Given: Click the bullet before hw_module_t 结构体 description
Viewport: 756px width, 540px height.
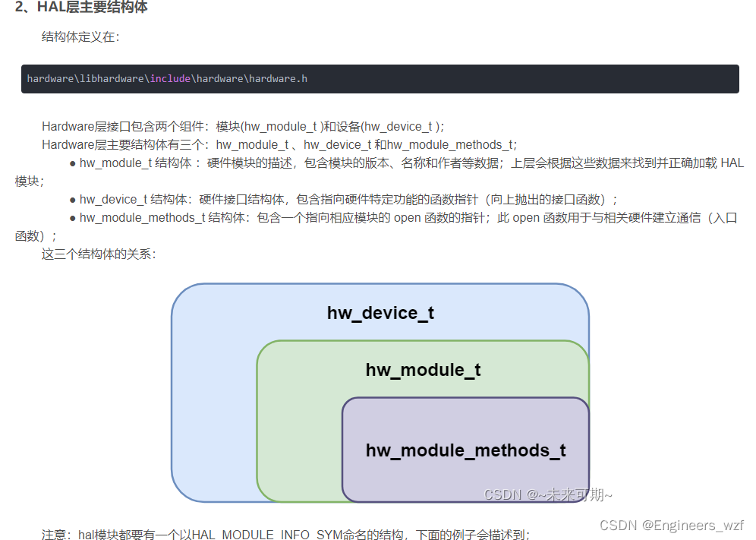Looking at the screenshot, I should [x=74, y=163].
